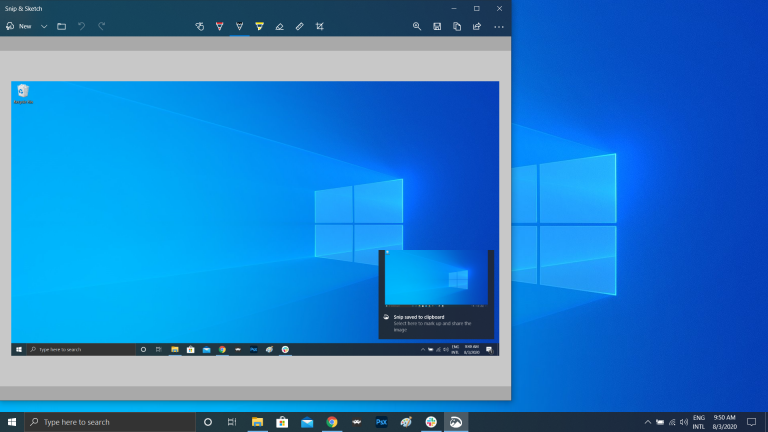
Task: Open the Zoom control
Action: (417, 26)
